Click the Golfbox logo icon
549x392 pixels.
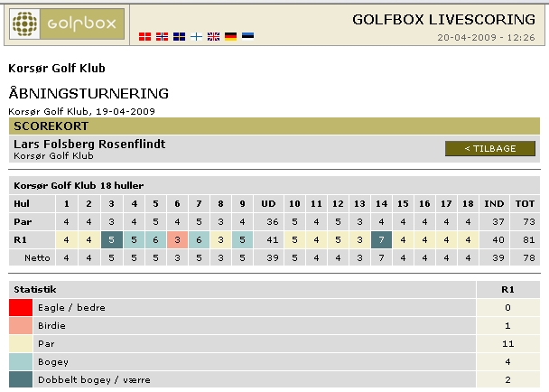24,23
